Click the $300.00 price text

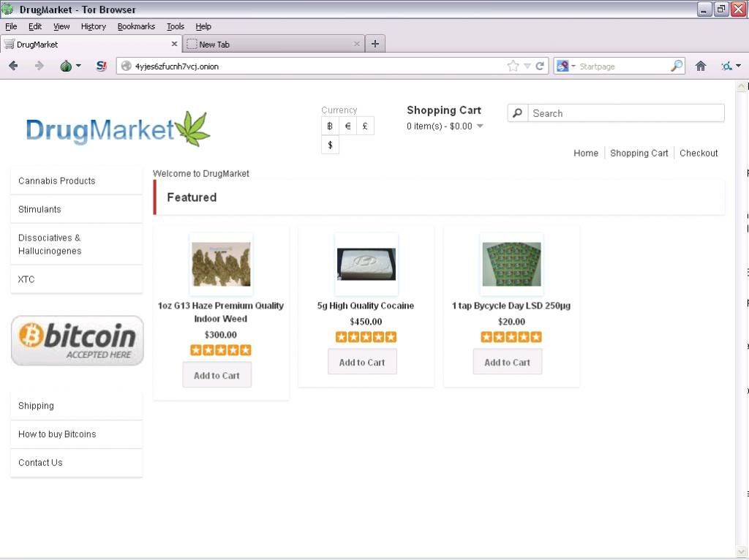[221, 335]
